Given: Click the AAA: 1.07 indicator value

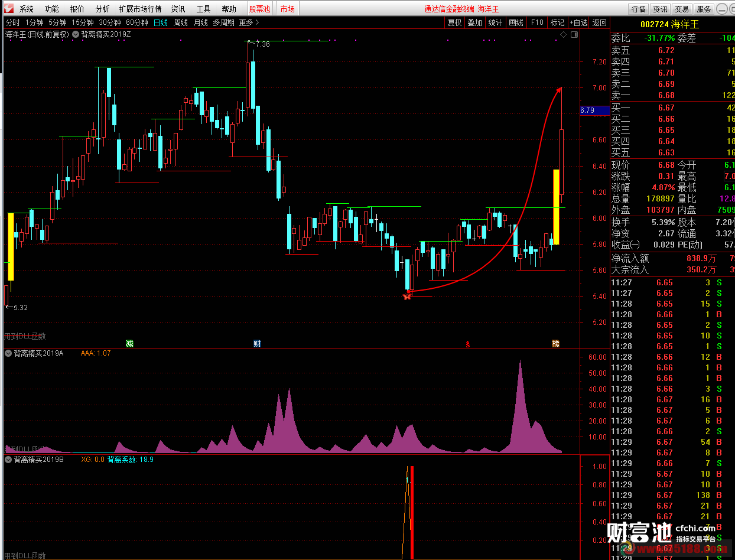Looking at the screenshot, I should coord(96,353).
